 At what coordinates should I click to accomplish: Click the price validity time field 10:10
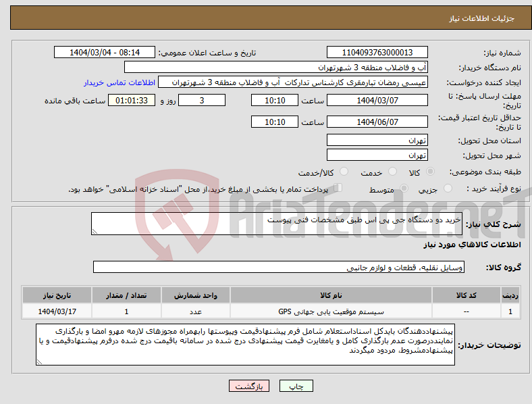pyautogui.click(x=275, y=122)
